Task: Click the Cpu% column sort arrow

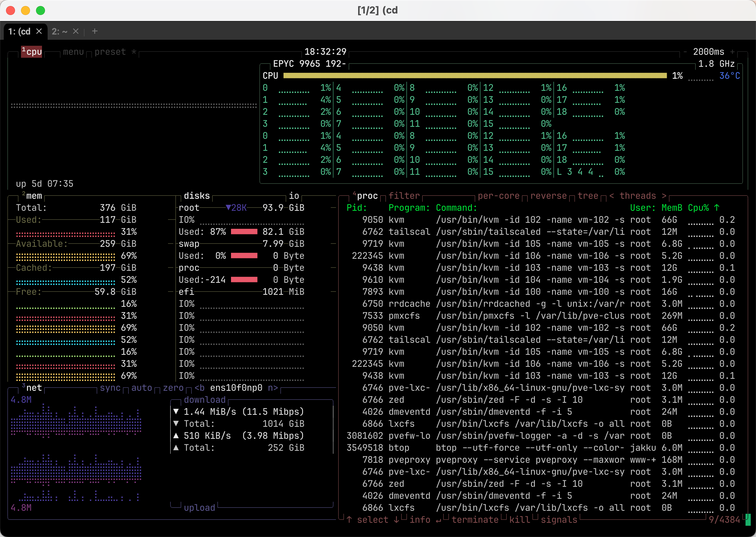Action: tap(717, 208)
